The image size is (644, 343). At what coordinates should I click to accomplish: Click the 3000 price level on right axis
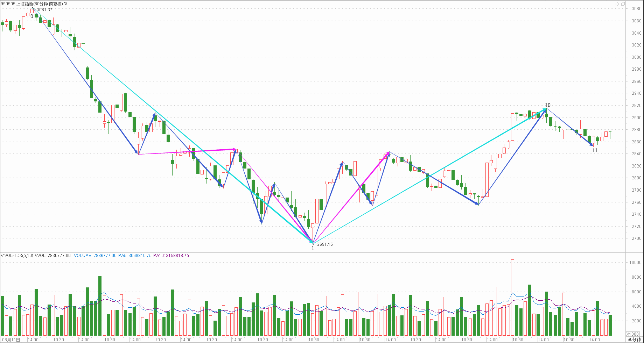(x=636, y=57)
